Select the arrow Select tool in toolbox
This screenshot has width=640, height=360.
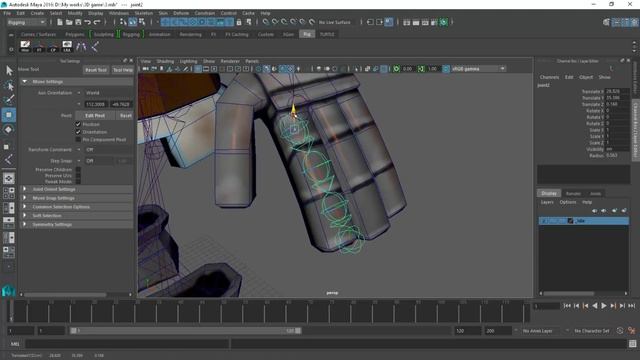pos(9,71)
